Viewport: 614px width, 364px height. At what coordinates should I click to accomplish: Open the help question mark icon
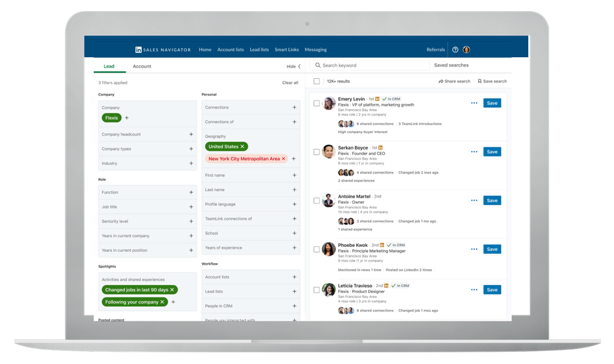click(x=456, y=50)
